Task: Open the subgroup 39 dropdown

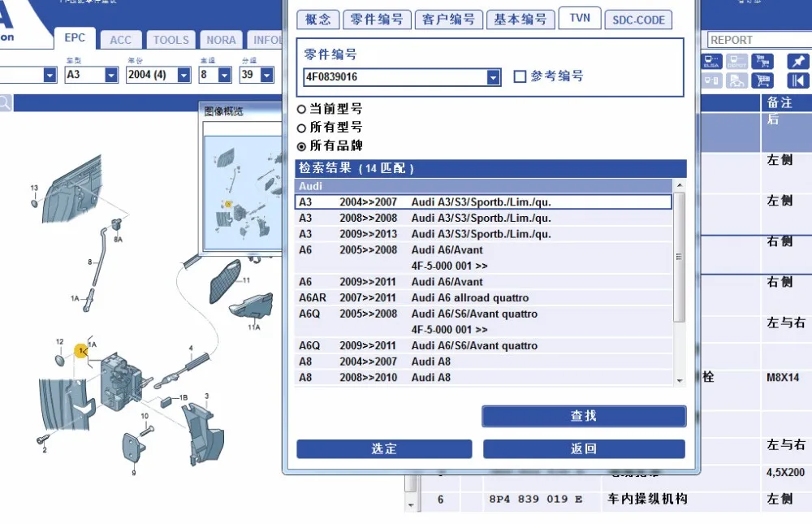Action: (266, 76)
